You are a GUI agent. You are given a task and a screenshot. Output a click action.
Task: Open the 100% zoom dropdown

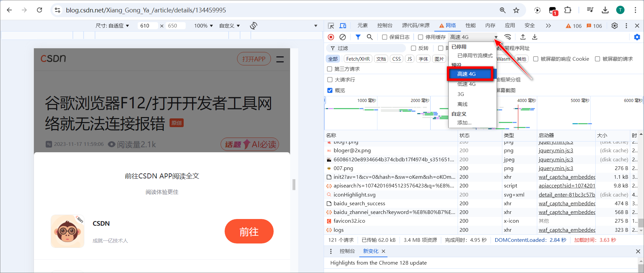pyautogui.click(x=203, y=25)
